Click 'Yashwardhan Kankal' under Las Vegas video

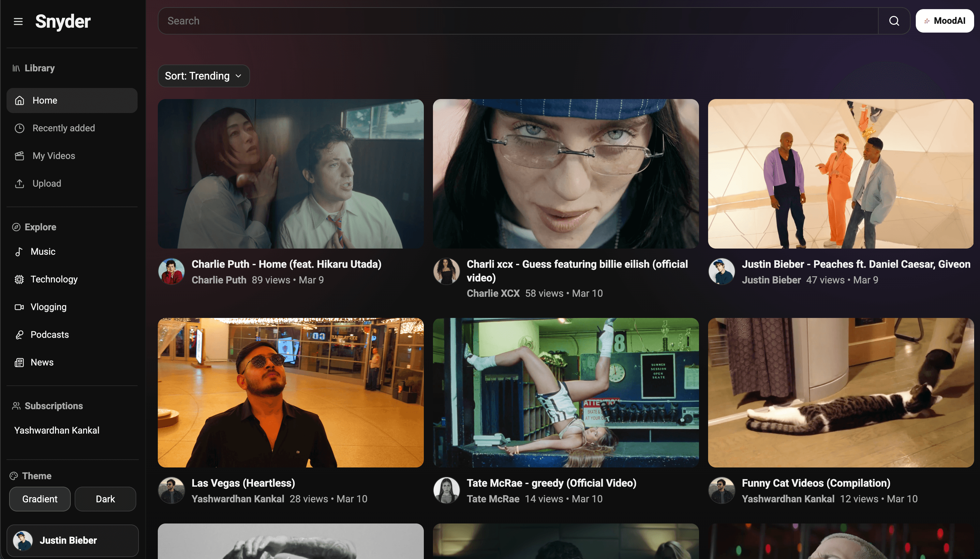tap(238, 499)
